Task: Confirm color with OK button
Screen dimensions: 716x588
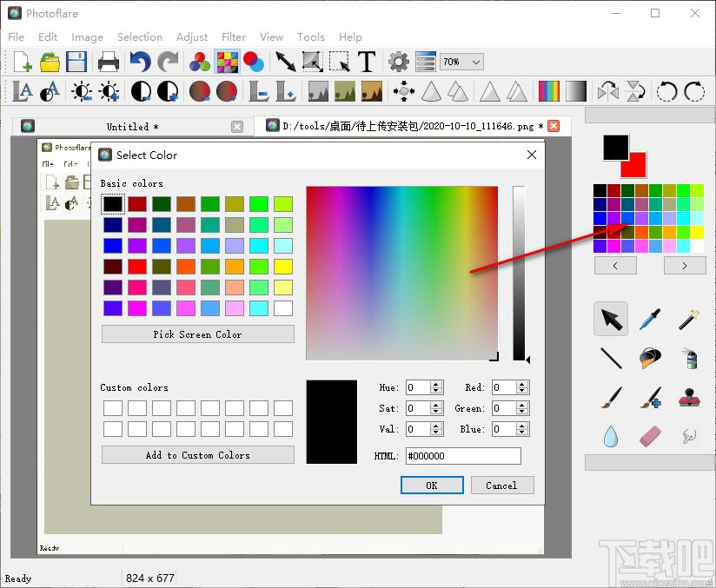Action: (432, 486)
